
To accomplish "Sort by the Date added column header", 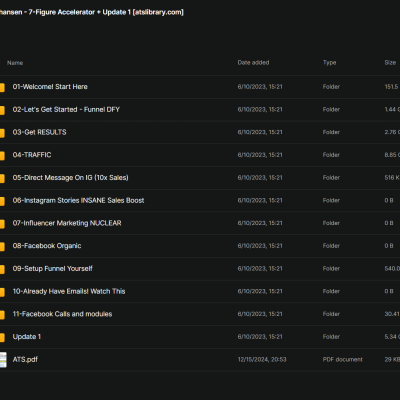I will point(253,63).
